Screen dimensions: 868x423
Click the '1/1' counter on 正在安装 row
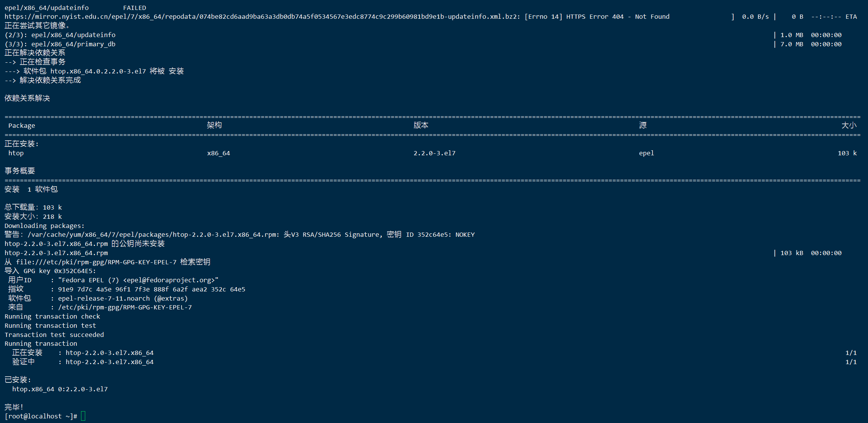[x=851, y=353]
